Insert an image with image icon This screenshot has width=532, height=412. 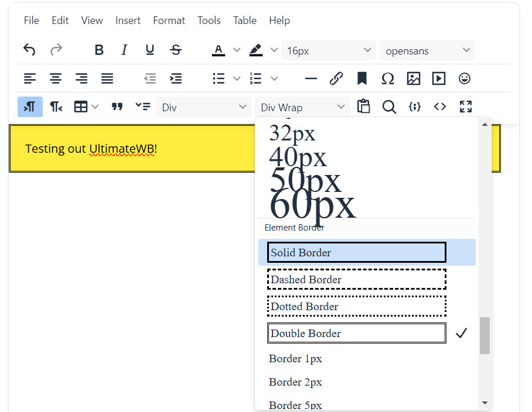[x=414, y=78]
